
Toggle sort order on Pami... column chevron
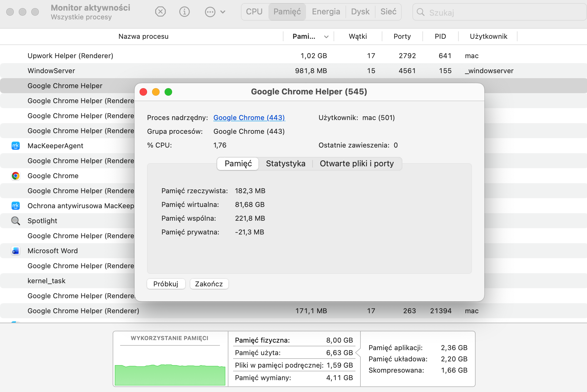[x=326, y=37]
